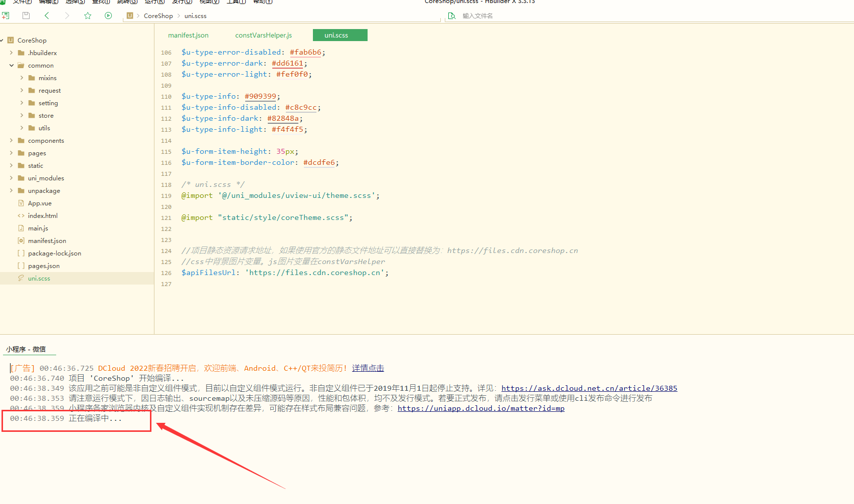Expand the store folder
Image resolution: width=854 pixels, height=504 pixels.
click(22, 115)
